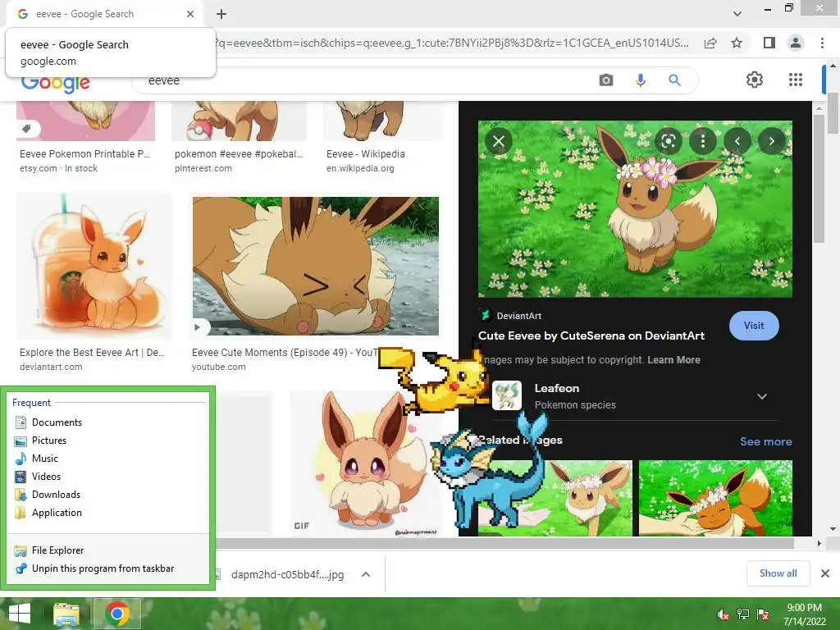This screenshot has height=630, width=840.
Task: Click the Google logo
Action: [x=55, y=84]
